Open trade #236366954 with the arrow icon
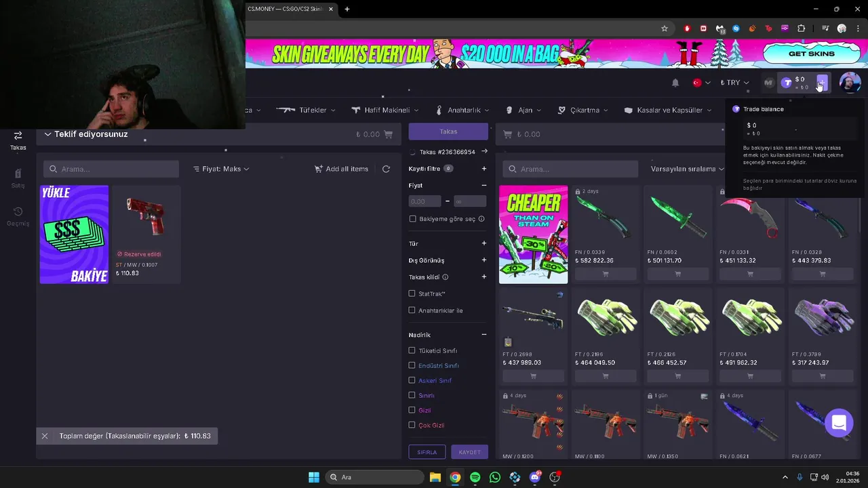Viewport: 868px width, 488px height. coord(484,152)
